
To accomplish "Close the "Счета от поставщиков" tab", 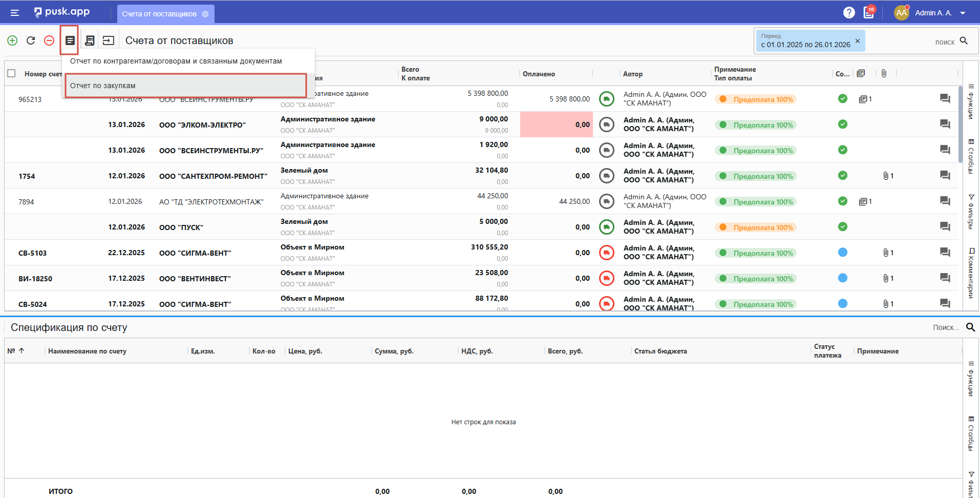I will (205, 14).
